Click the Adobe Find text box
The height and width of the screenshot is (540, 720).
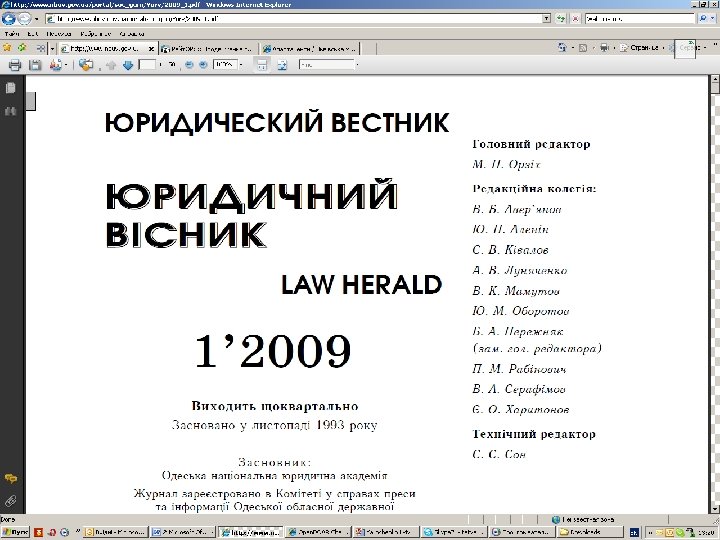[x=326, y=65]
